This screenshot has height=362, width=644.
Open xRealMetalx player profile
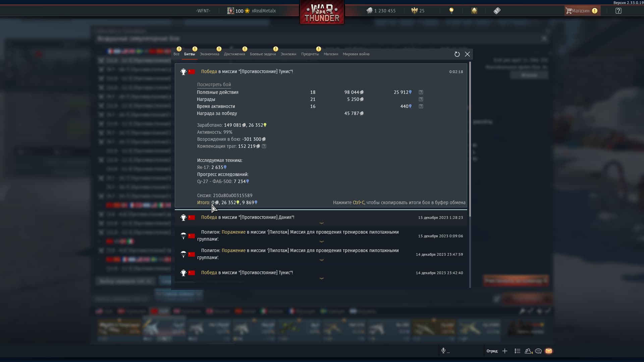coord(264,11)
